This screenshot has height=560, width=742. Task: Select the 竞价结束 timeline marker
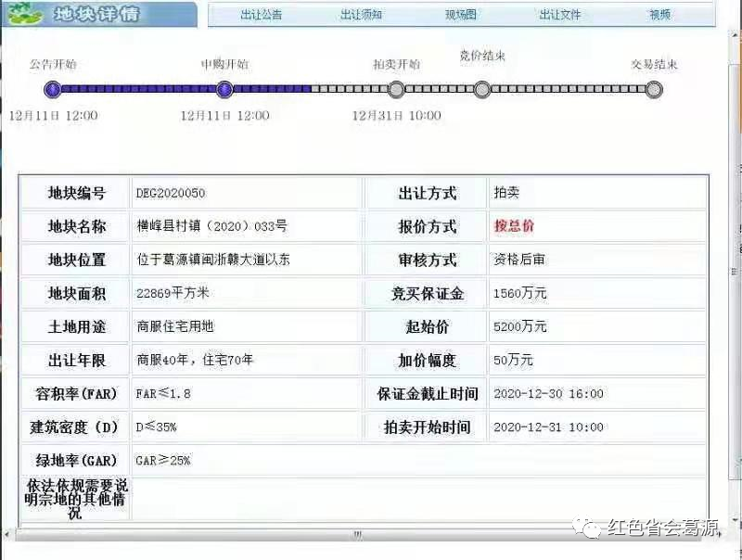(482, 89)
